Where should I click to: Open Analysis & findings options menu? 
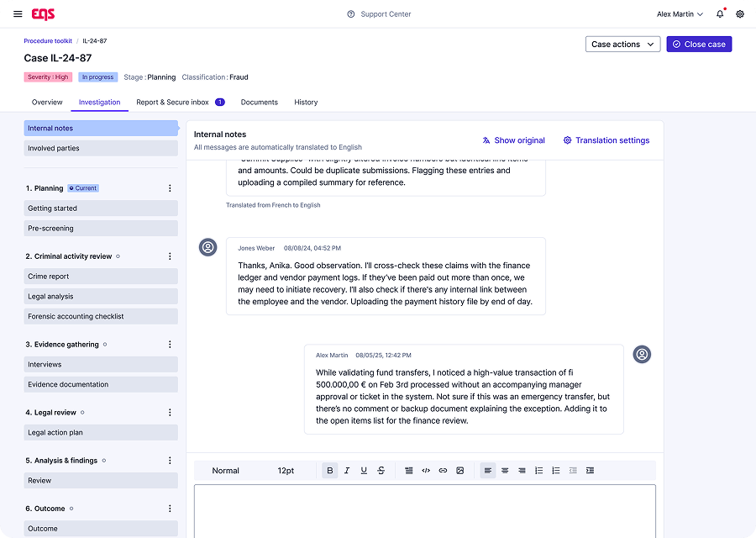(170, 461)
